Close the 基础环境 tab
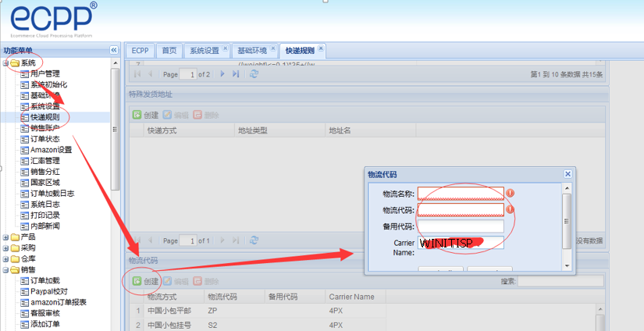644x331 pixels. coord(272,48)
